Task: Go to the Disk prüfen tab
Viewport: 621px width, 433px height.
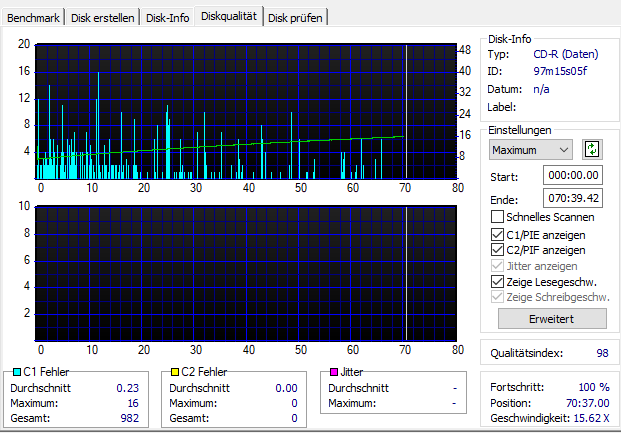Action: 295,18
